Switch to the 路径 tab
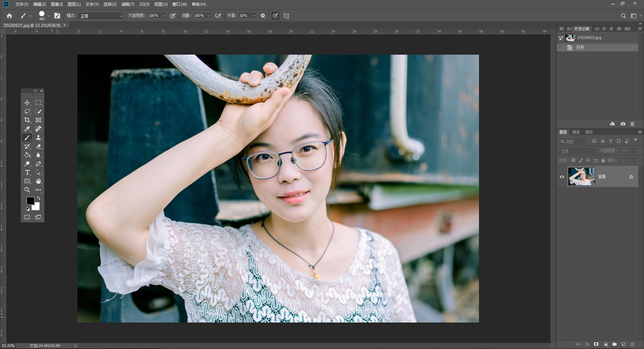This screenshot has width=644, height=349. coord(589,132)
